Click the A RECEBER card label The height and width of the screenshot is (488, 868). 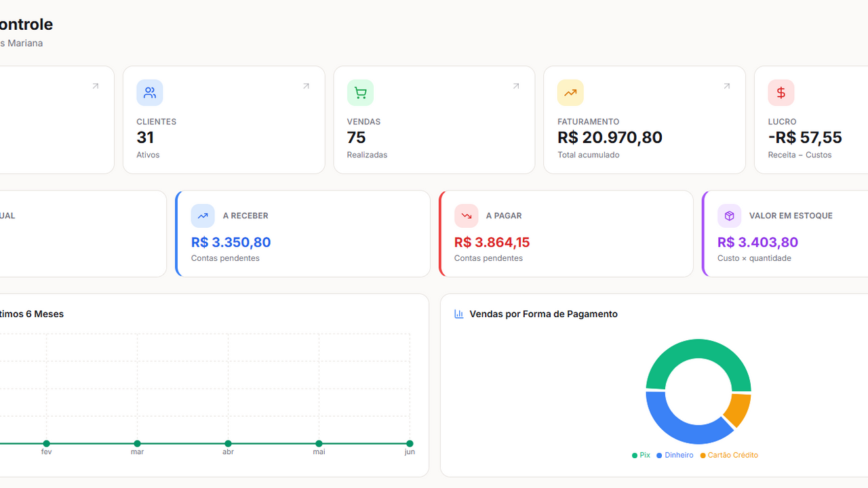point(245,216)
